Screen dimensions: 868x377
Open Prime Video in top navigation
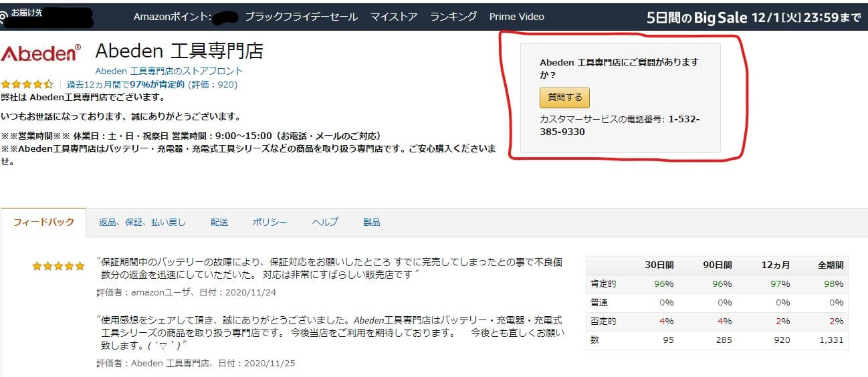[x=517, y=17]
